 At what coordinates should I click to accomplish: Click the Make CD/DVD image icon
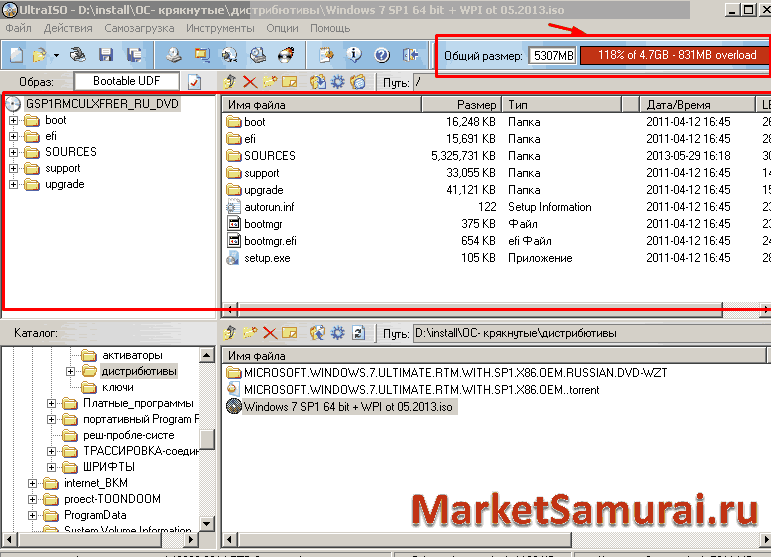pos(173,55)
